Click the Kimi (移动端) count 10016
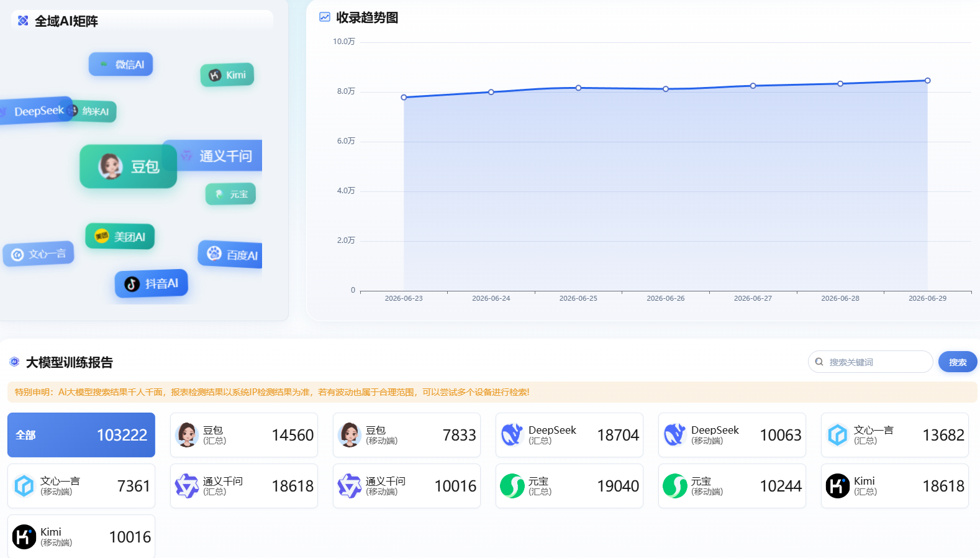 coord(130,537)
